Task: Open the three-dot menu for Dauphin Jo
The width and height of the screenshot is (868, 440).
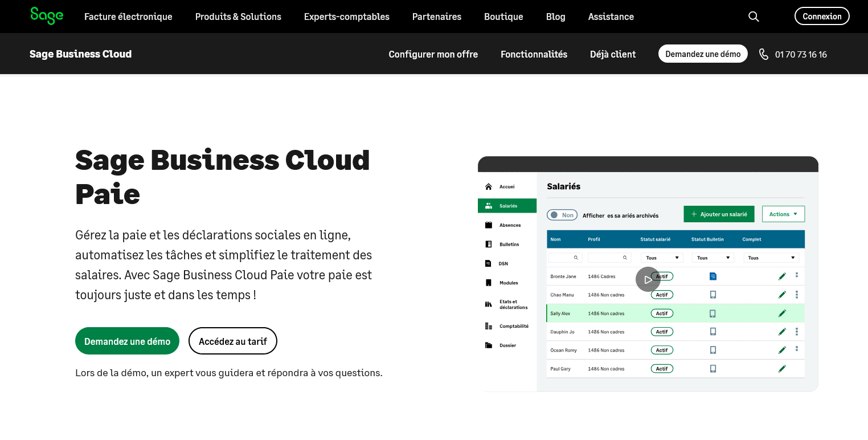Action: click(x=796, y=331)
